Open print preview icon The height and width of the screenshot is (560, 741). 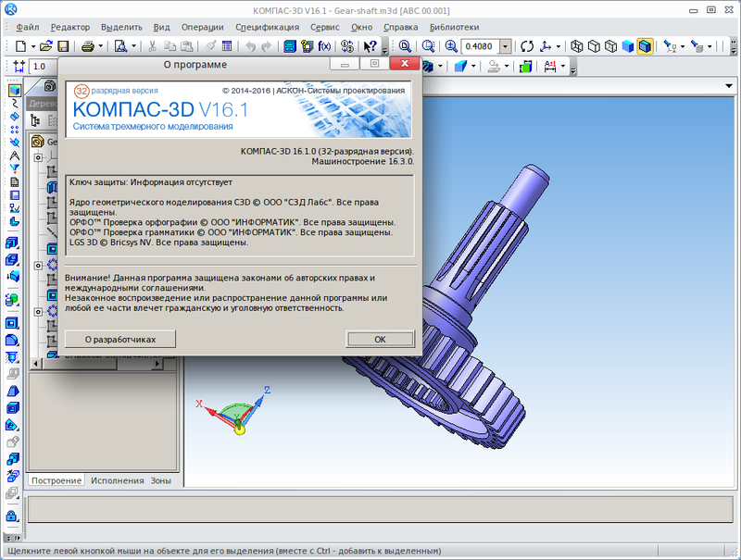121,46
